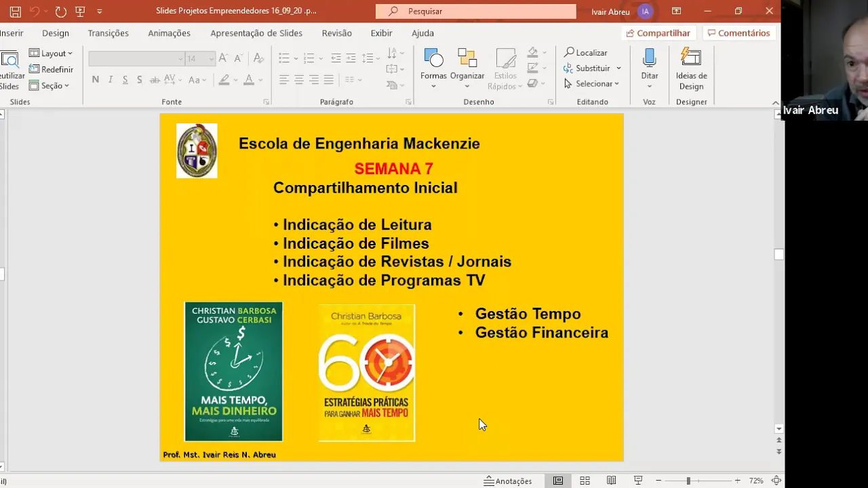868x488 pixels.
Task: Open the Selecionar dropdown
Action: click(591, 83)
